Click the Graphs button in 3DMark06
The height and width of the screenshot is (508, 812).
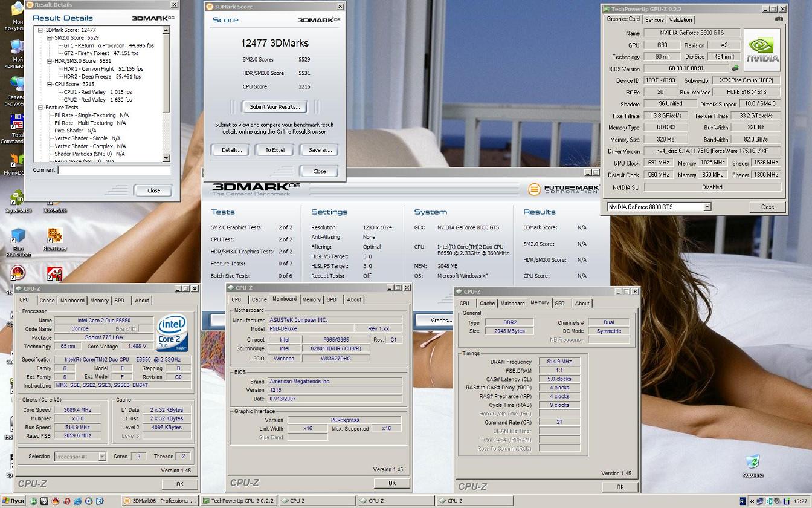point(441,320)
